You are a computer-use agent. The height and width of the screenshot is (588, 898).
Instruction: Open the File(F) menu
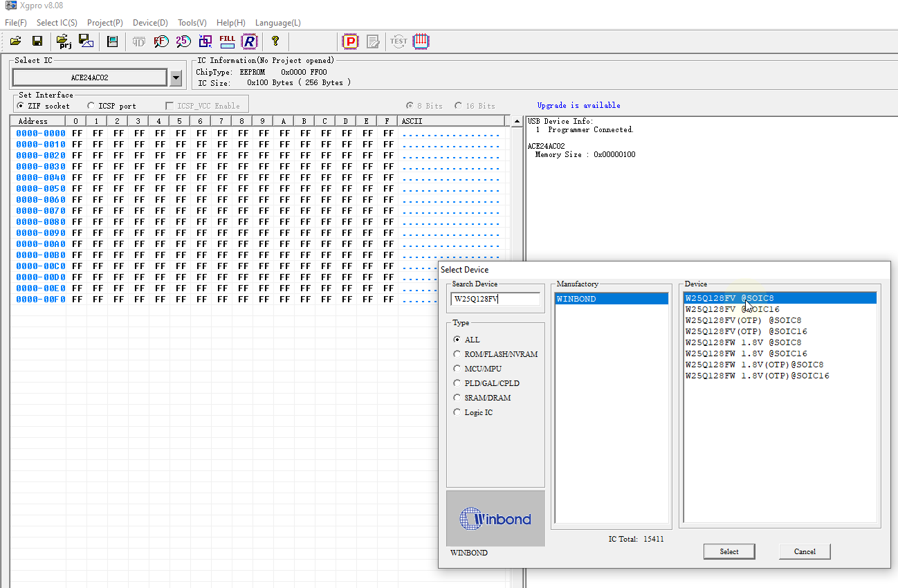(16, 23)
